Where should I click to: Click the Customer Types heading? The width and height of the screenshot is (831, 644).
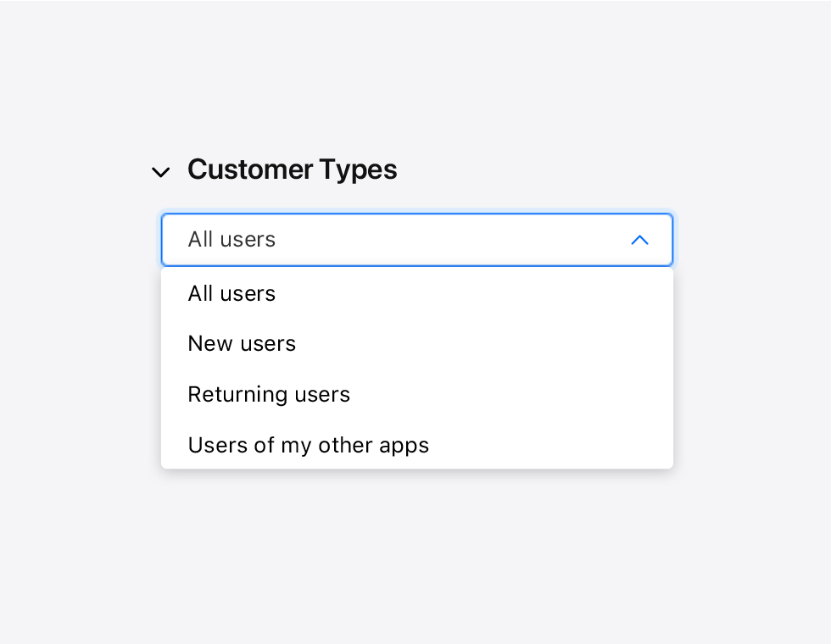pos(292,169)
